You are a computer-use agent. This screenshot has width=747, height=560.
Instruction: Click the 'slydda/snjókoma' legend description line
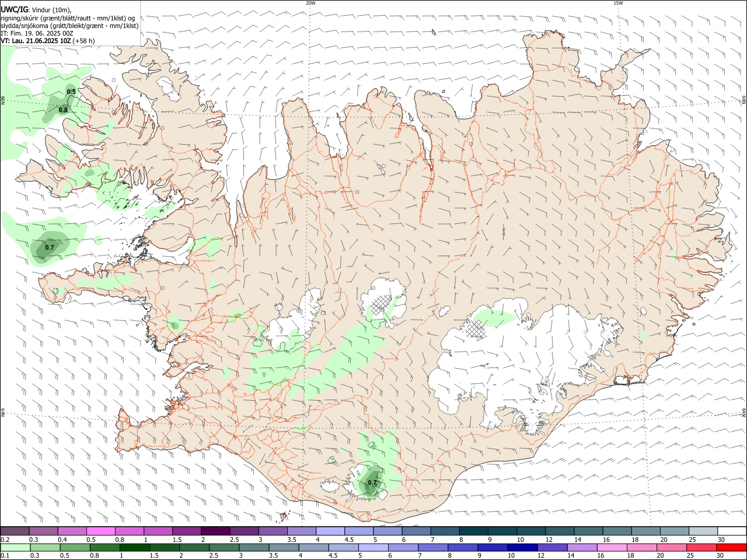pyautogui.click(x=70, y=26)
